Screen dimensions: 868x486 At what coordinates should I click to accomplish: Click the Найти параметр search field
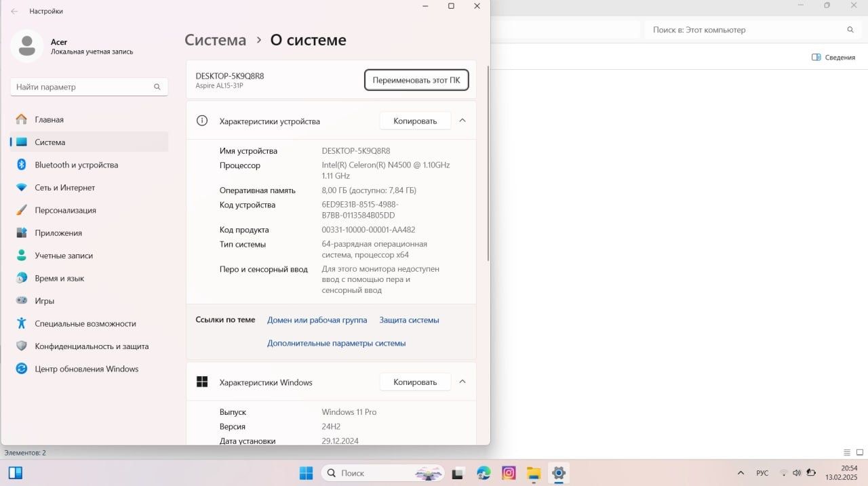[x=89, y=87]
